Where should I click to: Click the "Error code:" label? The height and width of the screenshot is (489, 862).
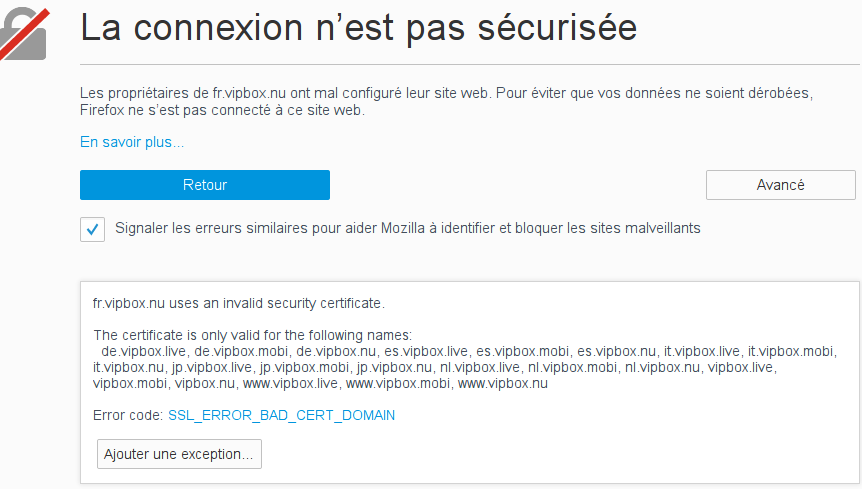click(x=128, y=415)
